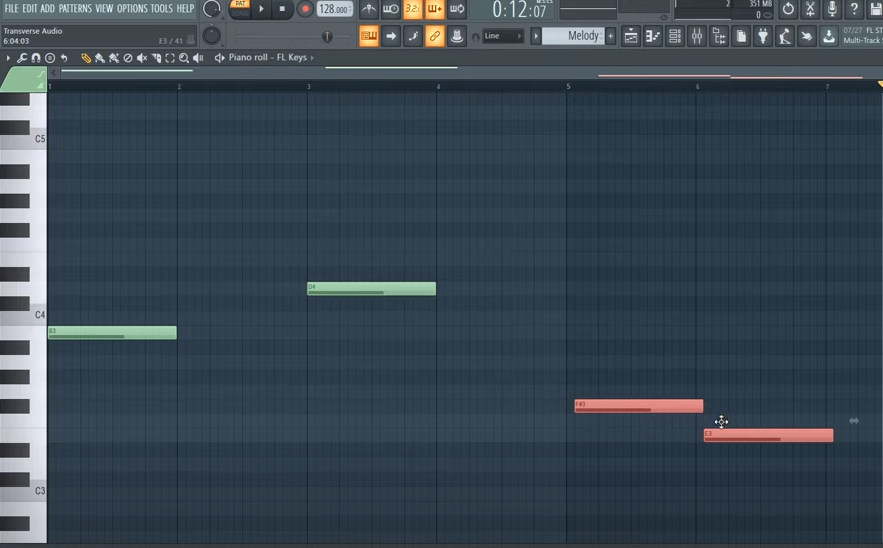883x548 pixels.
Task: Click the main pitch knob
Action: 211,36
